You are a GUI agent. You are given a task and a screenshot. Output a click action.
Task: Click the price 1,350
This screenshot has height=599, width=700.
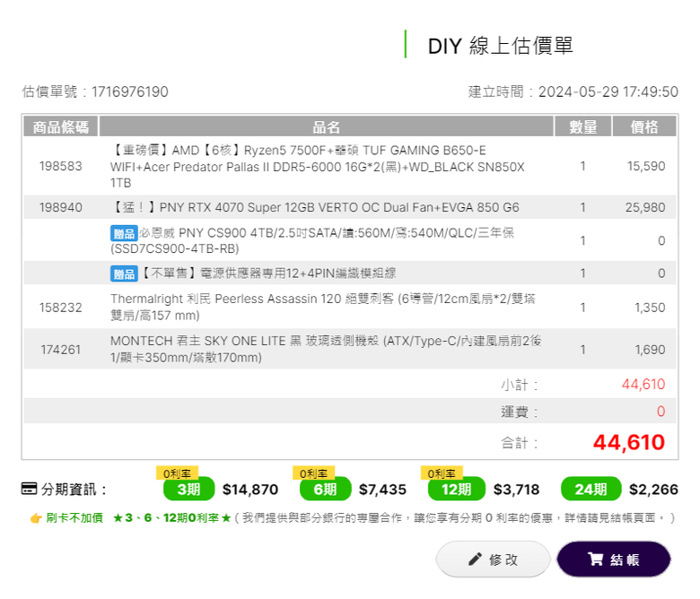point(650,308)
